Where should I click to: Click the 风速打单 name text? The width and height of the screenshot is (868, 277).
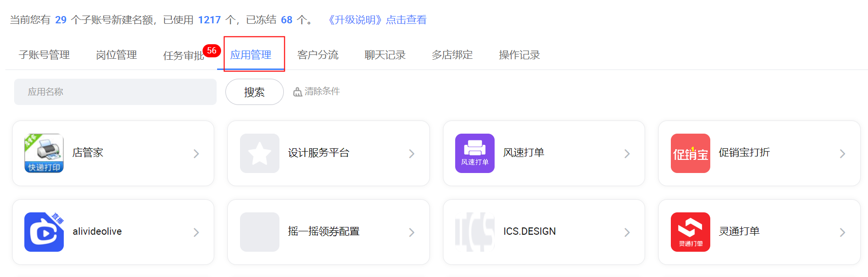(x=523, y=153)
